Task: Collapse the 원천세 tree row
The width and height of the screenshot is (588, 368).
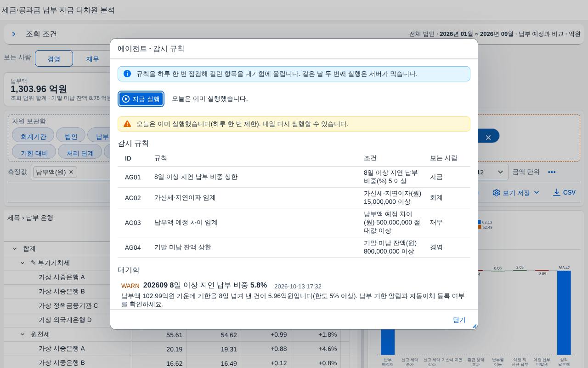Action: tap(23, 334)
